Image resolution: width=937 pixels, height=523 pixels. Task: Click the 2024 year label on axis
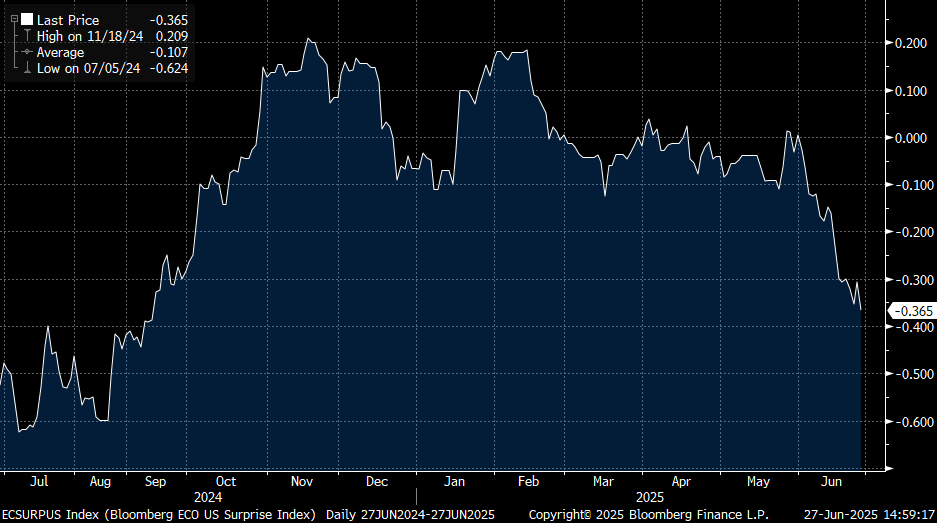point(209,496)
